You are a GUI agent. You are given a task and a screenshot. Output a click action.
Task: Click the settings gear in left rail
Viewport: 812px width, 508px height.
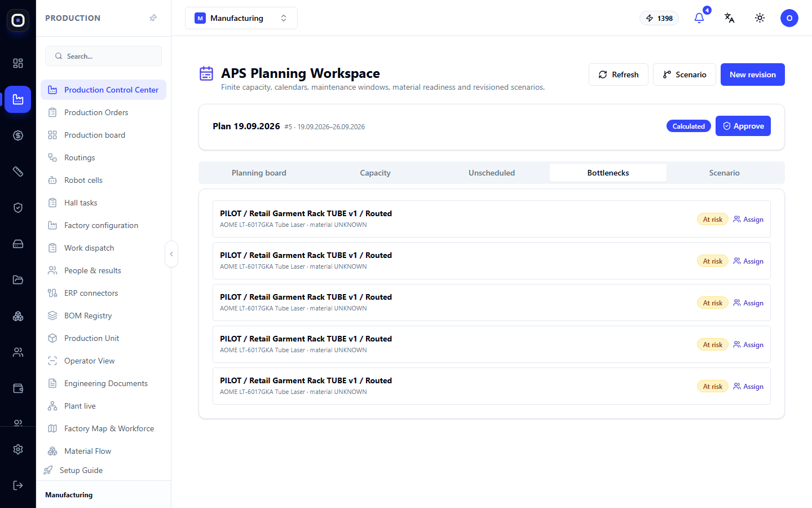point(18,449)
